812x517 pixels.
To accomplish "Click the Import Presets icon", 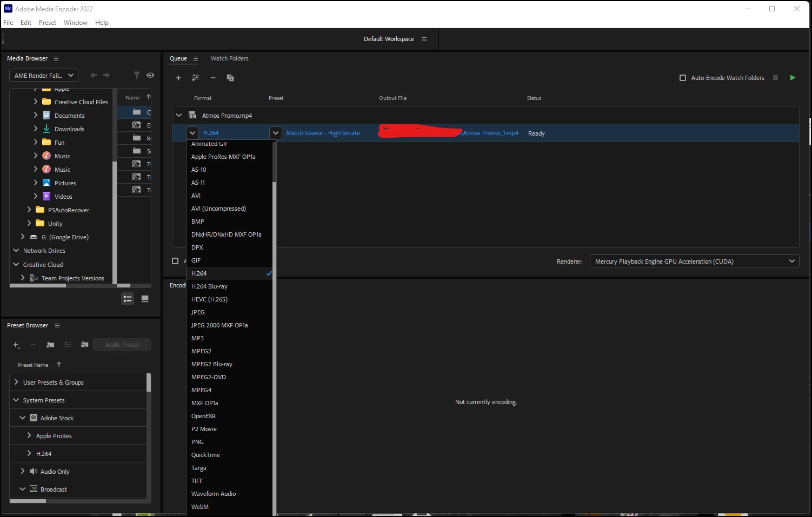I will coord(85,345).
